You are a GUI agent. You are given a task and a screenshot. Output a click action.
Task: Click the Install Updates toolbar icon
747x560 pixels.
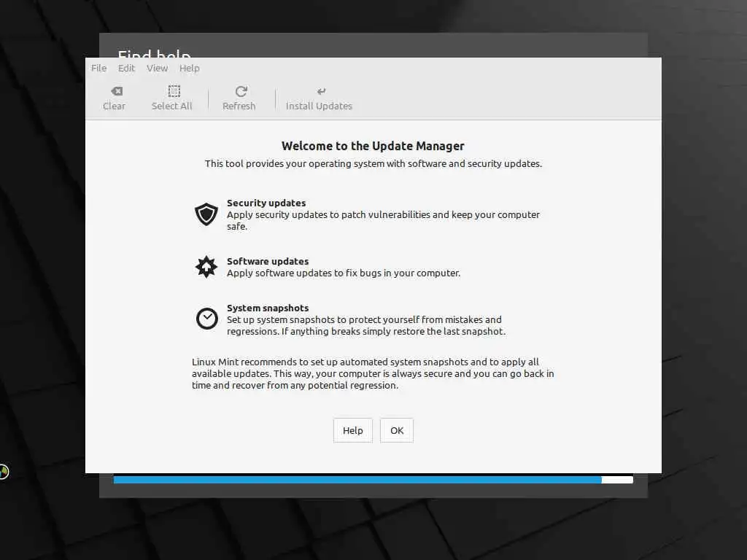322,91
